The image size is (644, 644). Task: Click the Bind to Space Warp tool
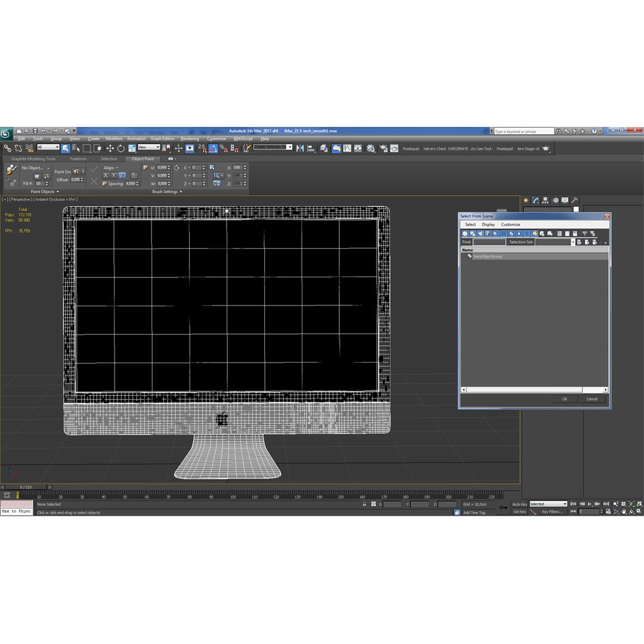[30, 148]
